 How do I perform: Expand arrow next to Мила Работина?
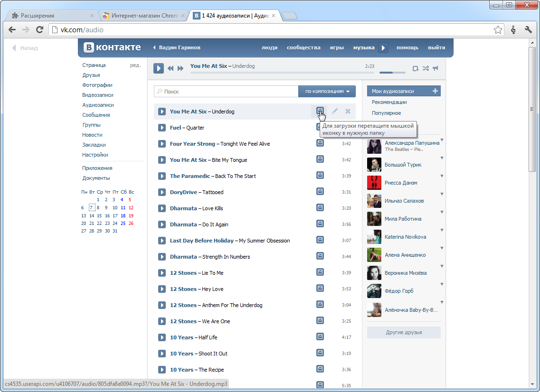click(x=442, y=212)
